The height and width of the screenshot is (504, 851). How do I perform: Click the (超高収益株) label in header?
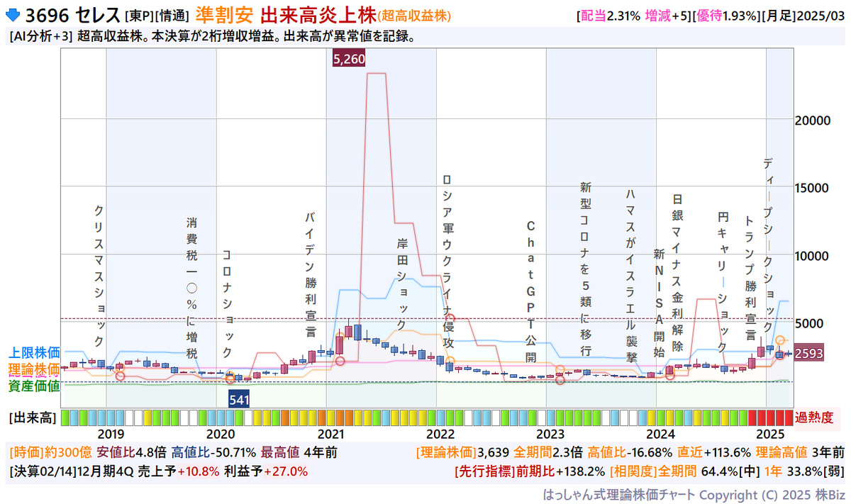413,16
